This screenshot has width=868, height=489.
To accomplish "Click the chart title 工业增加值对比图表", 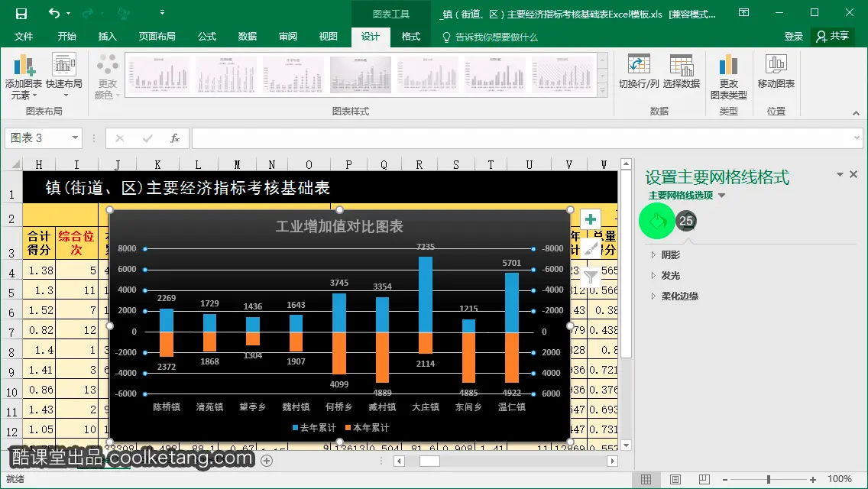I will coord(339,226).
